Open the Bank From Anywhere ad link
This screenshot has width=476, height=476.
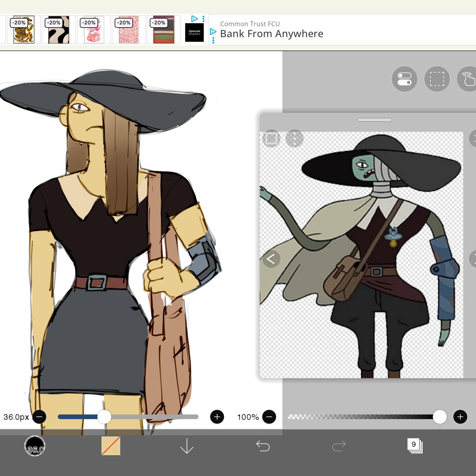click(x=271, y=34)
